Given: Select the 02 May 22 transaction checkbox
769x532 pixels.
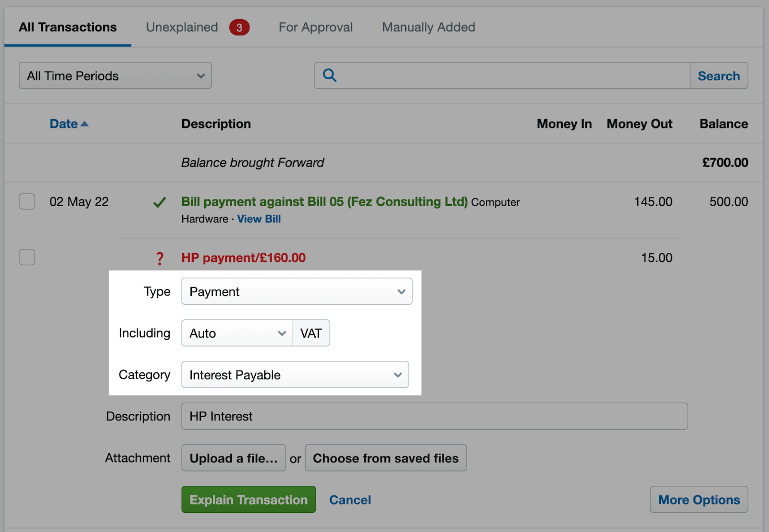Looking at the screenshot, I should click(x=27, y=202).
